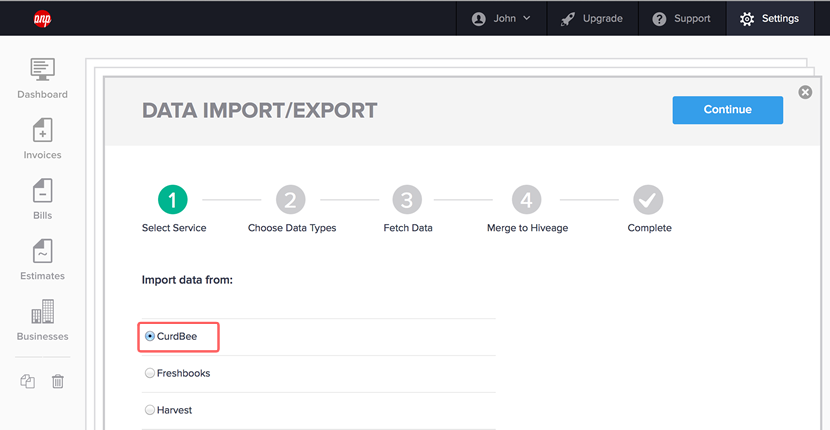Open the Businesses buildings icon
830x430 pixels.
tap(42, 311)
